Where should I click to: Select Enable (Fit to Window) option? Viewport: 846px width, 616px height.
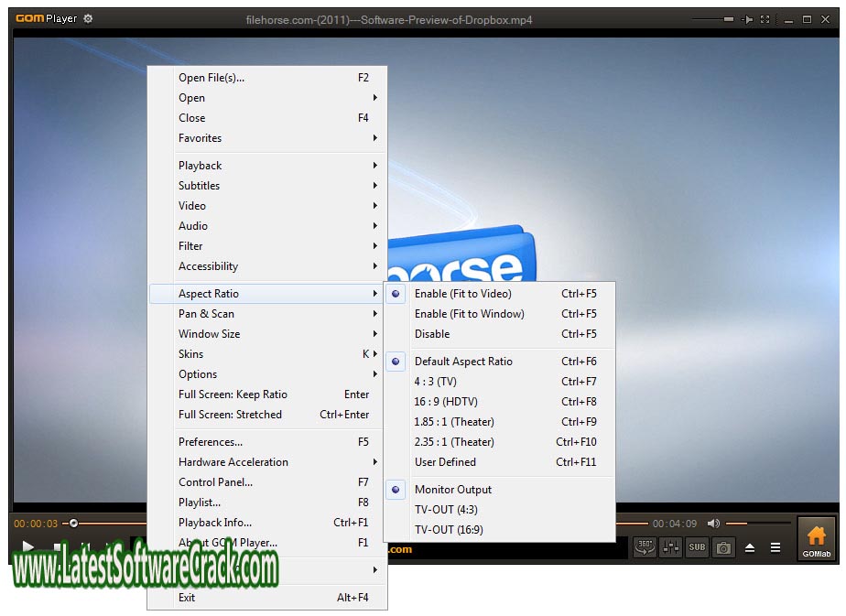point(469,314)
